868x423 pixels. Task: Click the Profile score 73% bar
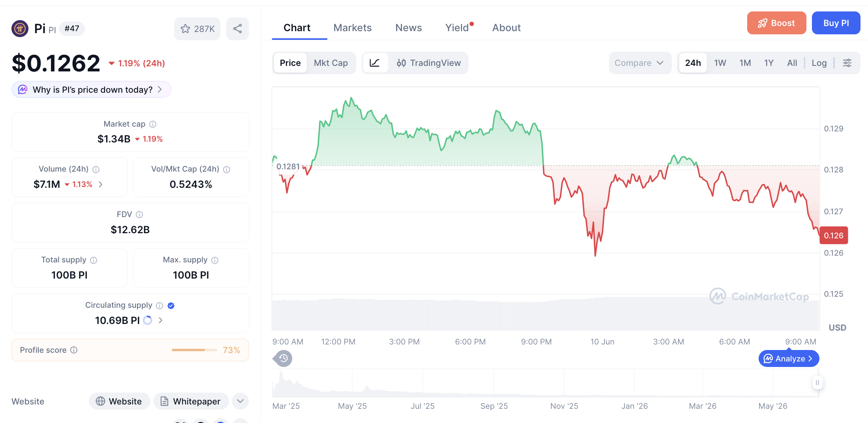(x=130, y=350)
